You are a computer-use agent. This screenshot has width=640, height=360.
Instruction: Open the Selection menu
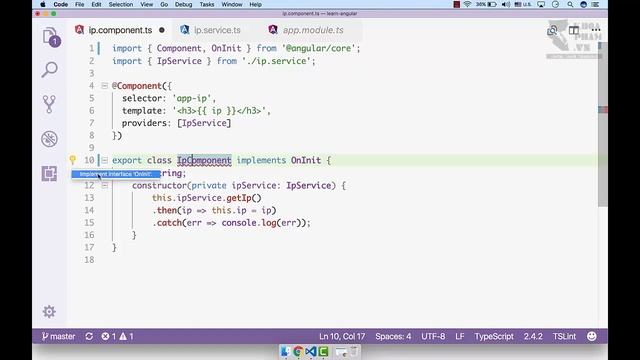(121, 4)
